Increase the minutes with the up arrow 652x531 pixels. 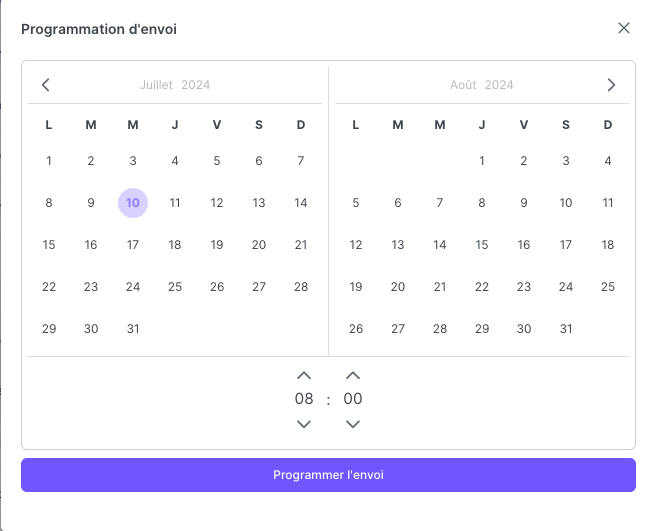click(353, 375)
